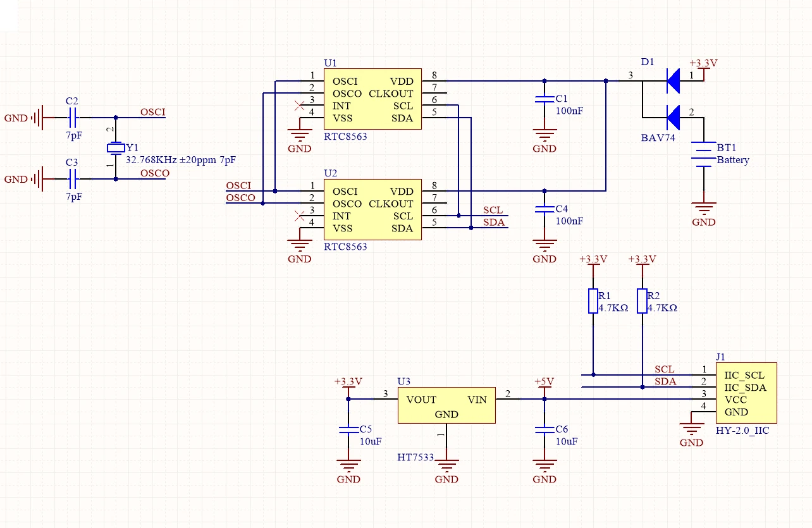Click the SCL net label near J1
This screenshot has width=812, height=528.
(x=665, y=369)
